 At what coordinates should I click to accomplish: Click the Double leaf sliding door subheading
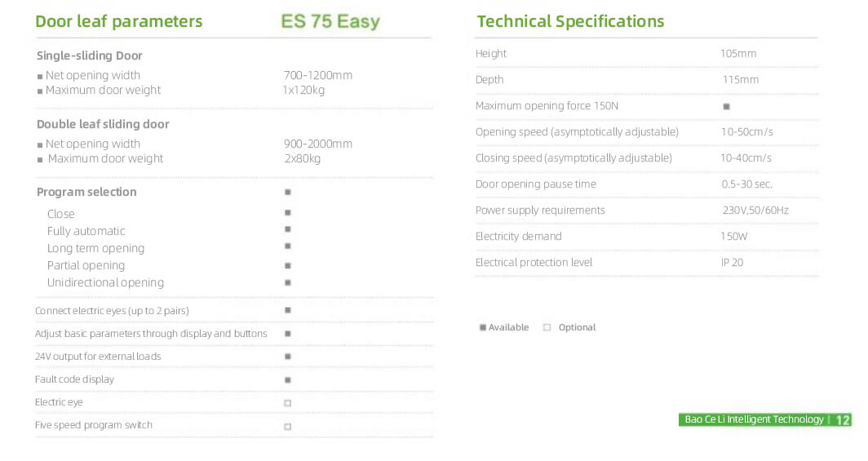point(103,124)
